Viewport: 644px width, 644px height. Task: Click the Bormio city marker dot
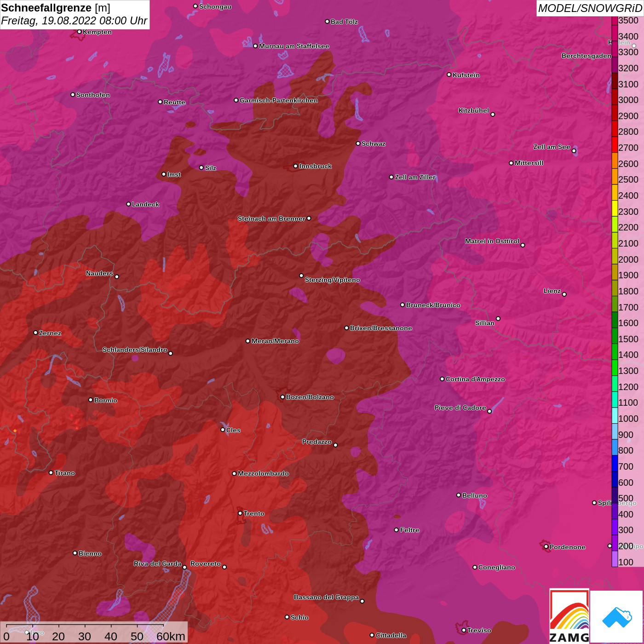(91, 400)
